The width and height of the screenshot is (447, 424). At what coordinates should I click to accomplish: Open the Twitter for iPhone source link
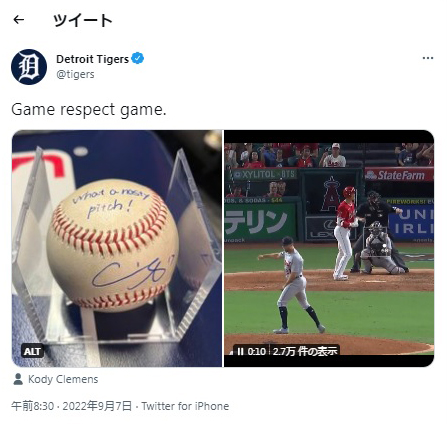185,406
